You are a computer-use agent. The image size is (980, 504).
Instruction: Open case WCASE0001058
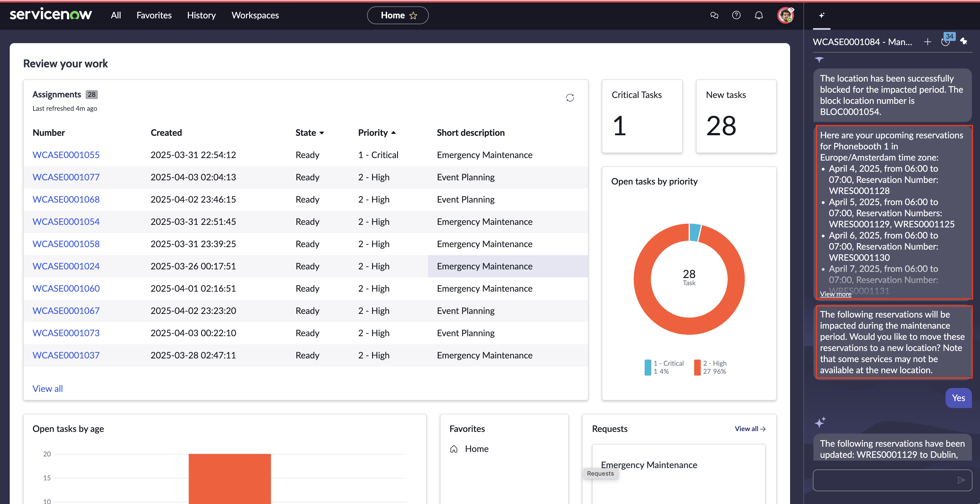click(66, 244)
